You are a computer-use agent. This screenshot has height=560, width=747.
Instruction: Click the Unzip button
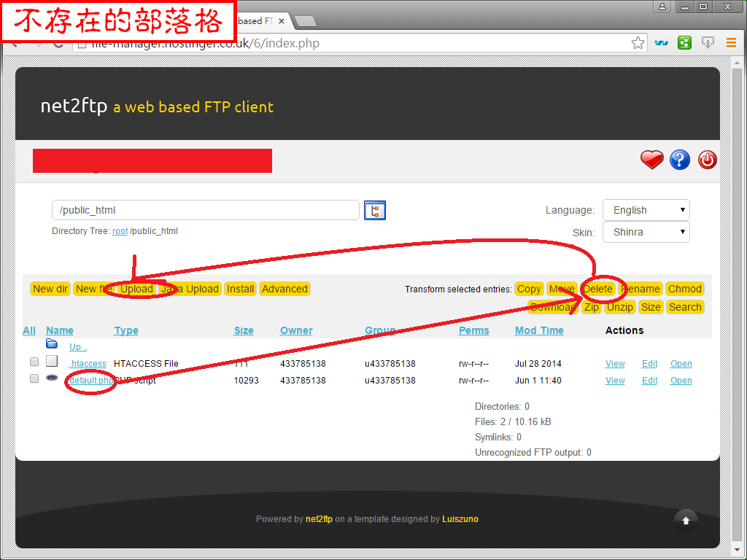pos(620,307)
